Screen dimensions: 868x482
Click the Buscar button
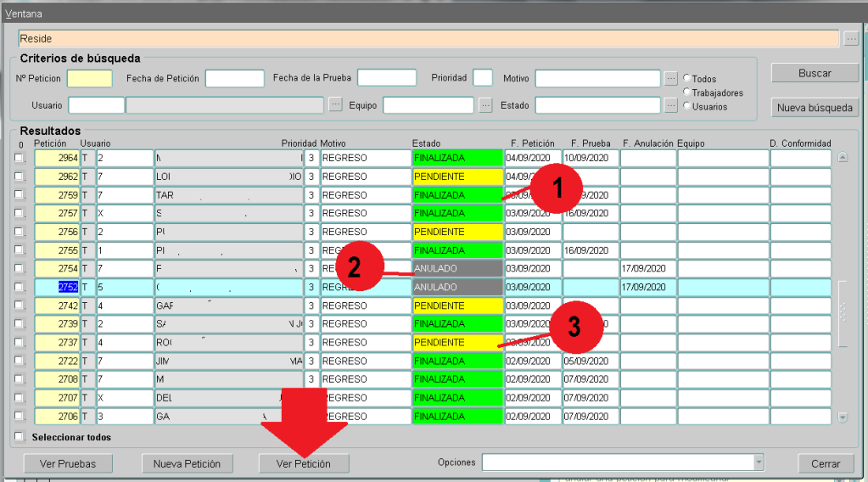click(x=815, y=74)
